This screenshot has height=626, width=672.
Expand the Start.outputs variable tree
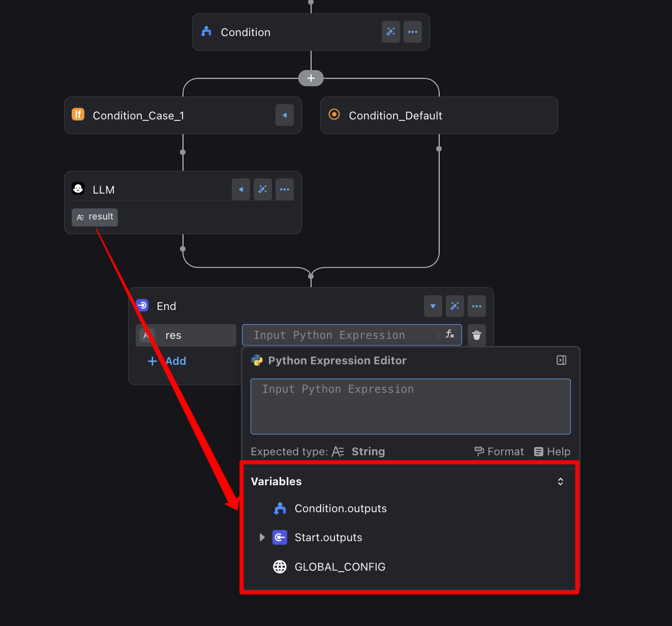coord(262,538)
